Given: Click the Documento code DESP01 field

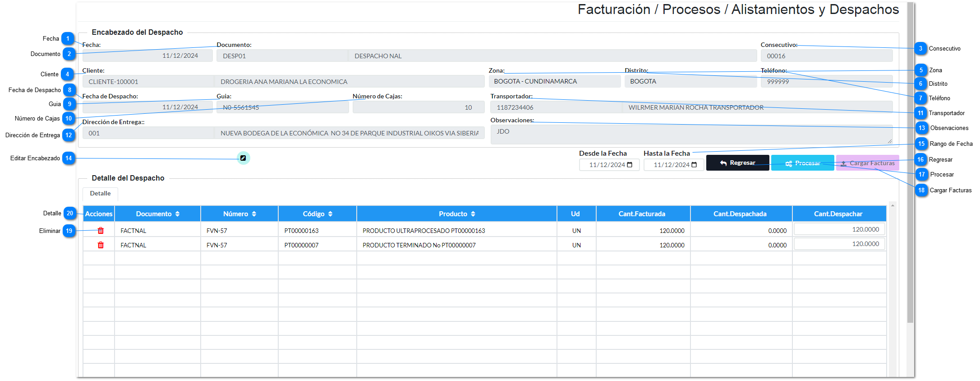Looking at the screenshot, I should pos(282,56).
